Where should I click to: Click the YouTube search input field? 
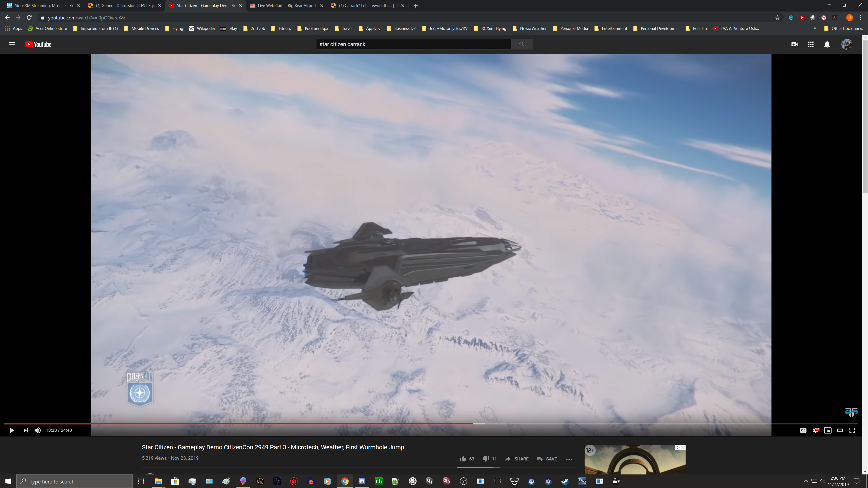coord(413,44)
